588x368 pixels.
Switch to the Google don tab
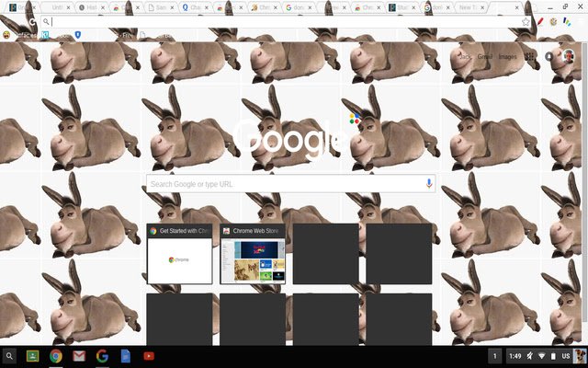(299, 7)
